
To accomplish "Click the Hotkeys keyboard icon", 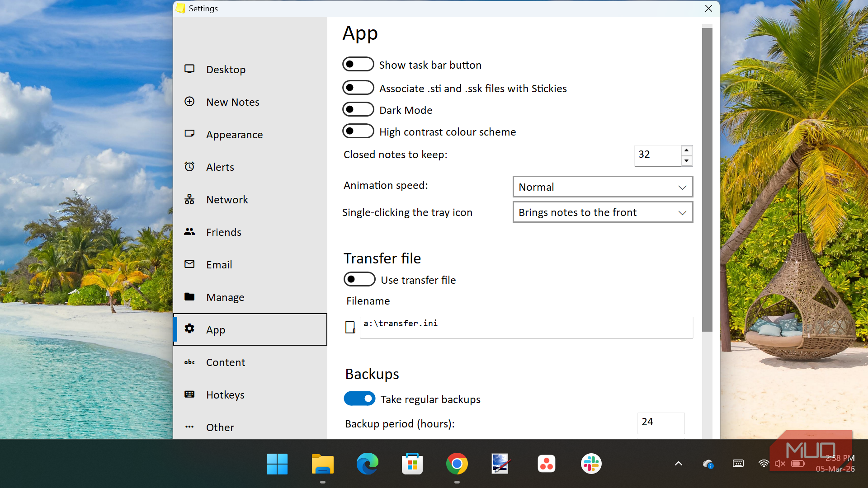I will [x=189, y=394].
